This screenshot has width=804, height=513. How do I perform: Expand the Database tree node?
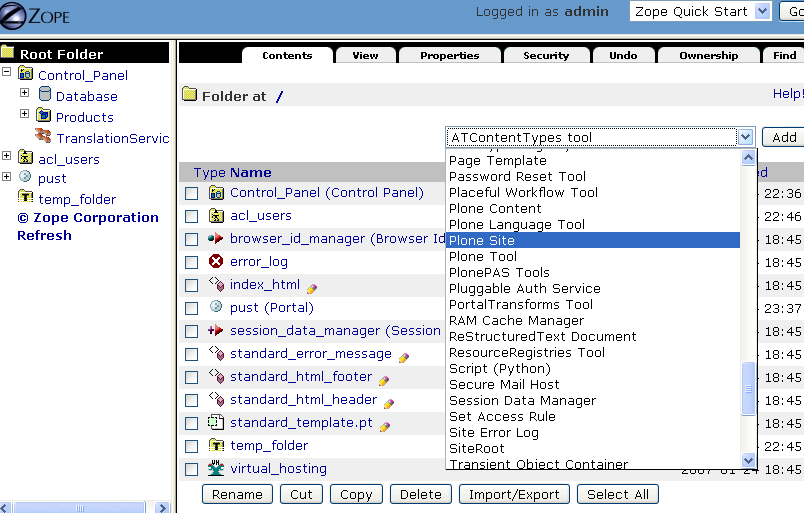click(24, 92)
